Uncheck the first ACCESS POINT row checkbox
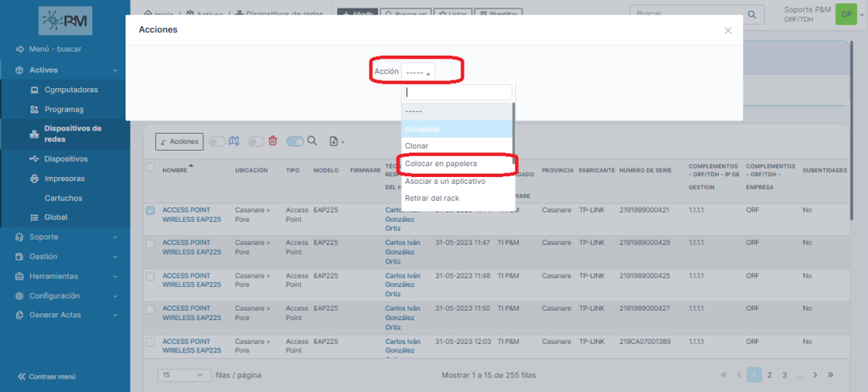Screen dimensions: 868x392 coord(150,210)
